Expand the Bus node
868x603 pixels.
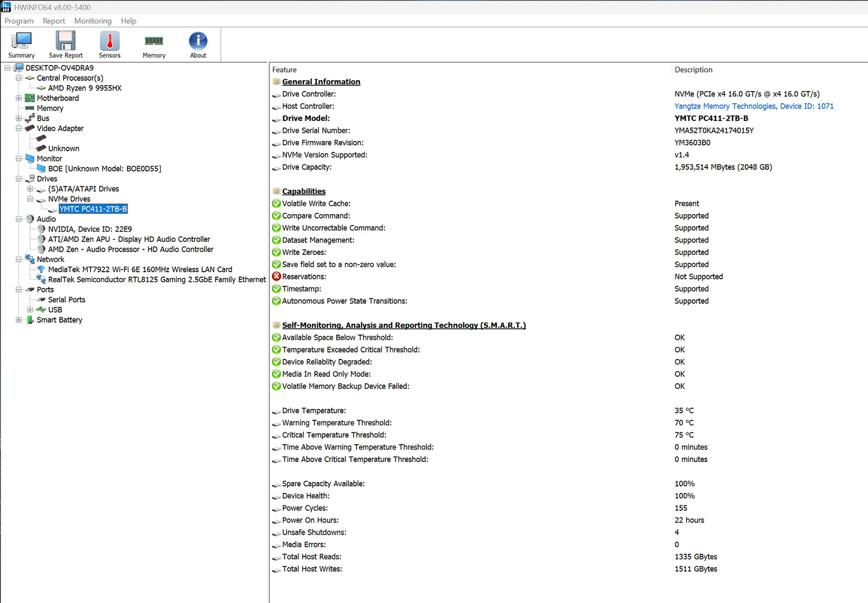pyautogui.click(x=19, y=118)
